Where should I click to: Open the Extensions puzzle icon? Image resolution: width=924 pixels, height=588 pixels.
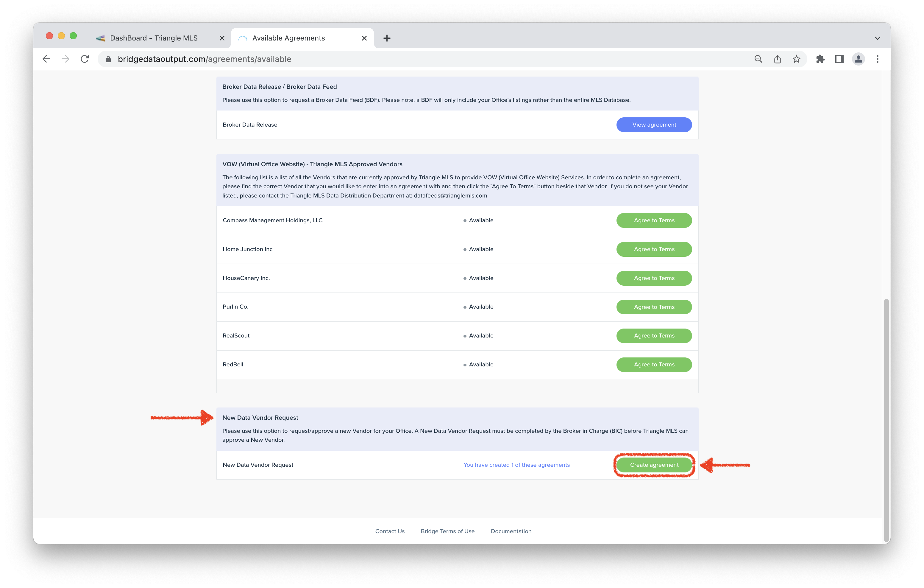820,59
